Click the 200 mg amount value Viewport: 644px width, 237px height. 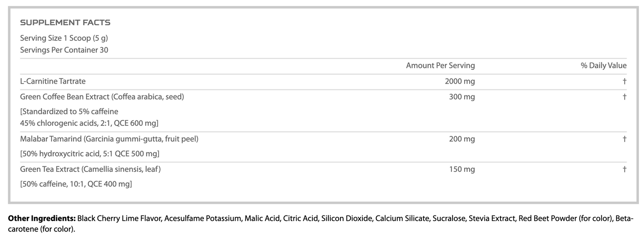click(x=462, y=139)
